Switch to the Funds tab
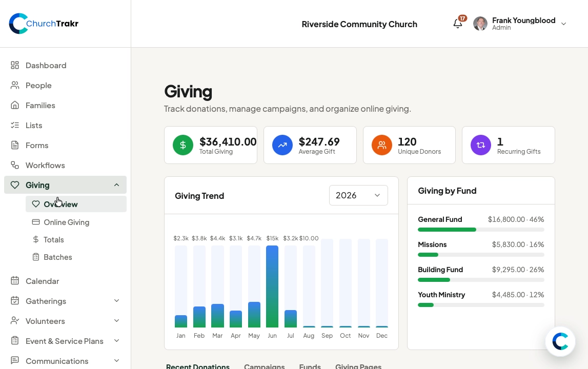The width and height of the screenshot is (588, 369). [x=310, y=366]
